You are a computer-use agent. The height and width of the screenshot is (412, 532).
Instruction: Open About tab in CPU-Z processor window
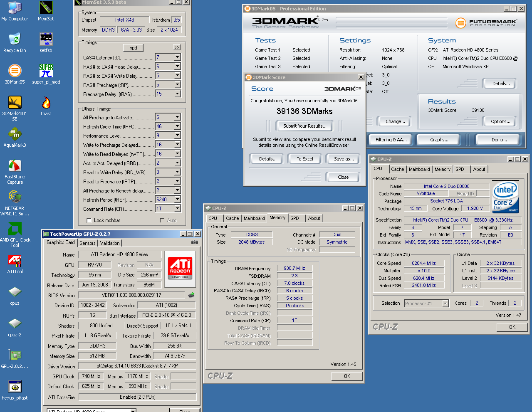(x=479, y=169)
